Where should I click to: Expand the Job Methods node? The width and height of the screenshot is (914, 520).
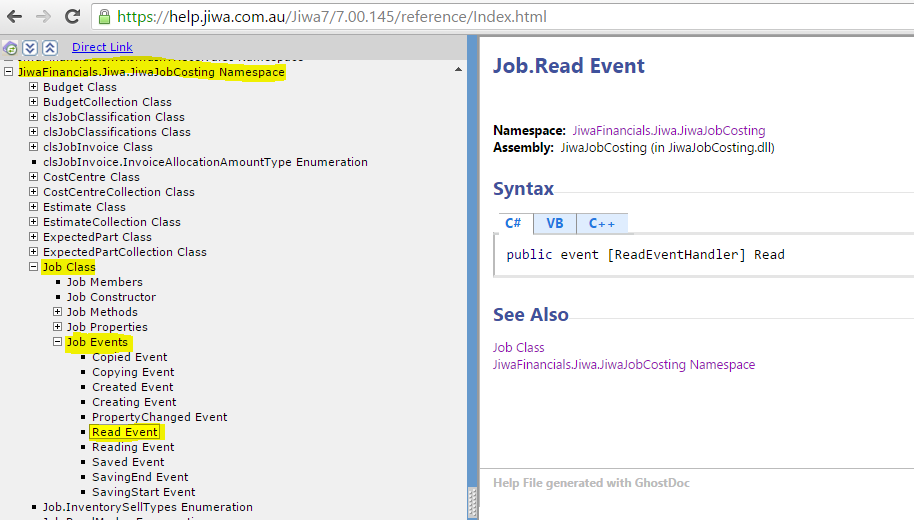coord(57,312)
